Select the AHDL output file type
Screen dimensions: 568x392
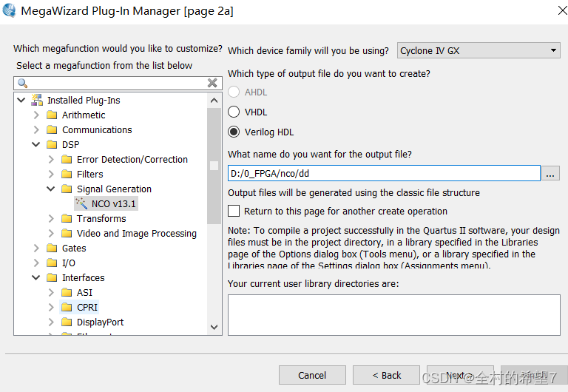[234, 92]
